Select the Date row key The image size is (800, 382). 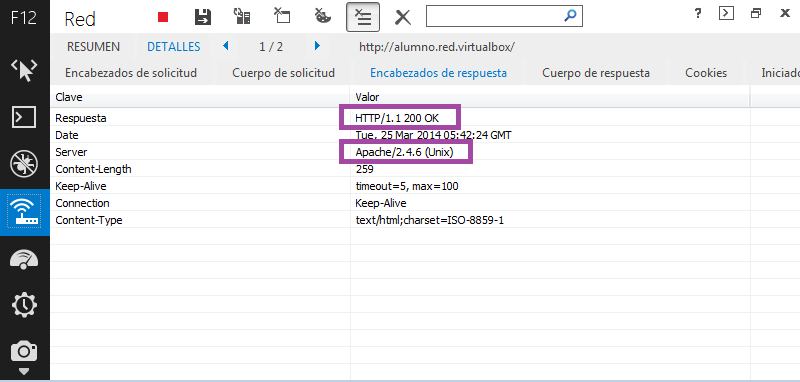(67, 135)
